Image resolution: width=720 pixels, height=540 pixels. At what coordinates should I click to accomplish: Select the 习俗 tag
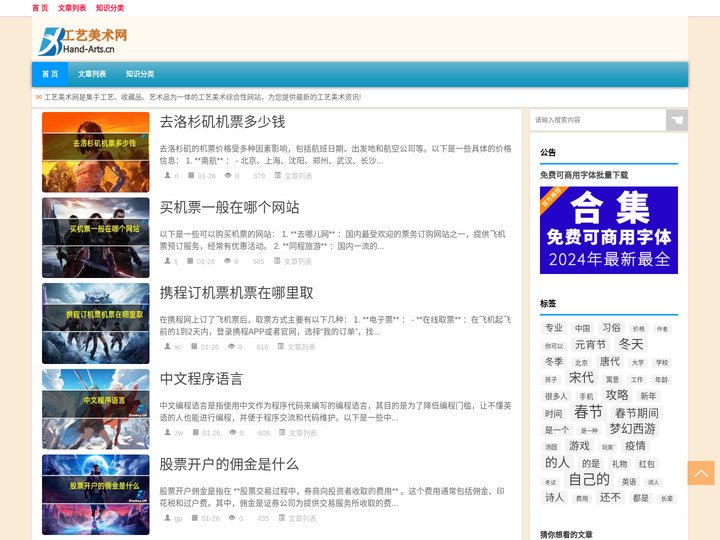coord(611,327)
